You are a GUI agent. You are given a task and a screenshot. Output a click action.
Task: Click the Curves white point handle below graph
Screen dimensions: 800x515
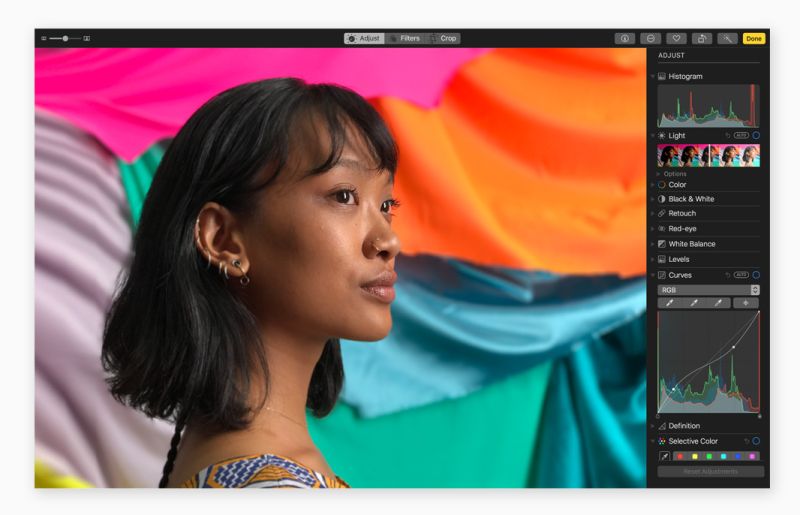click(x=760, y=416)
